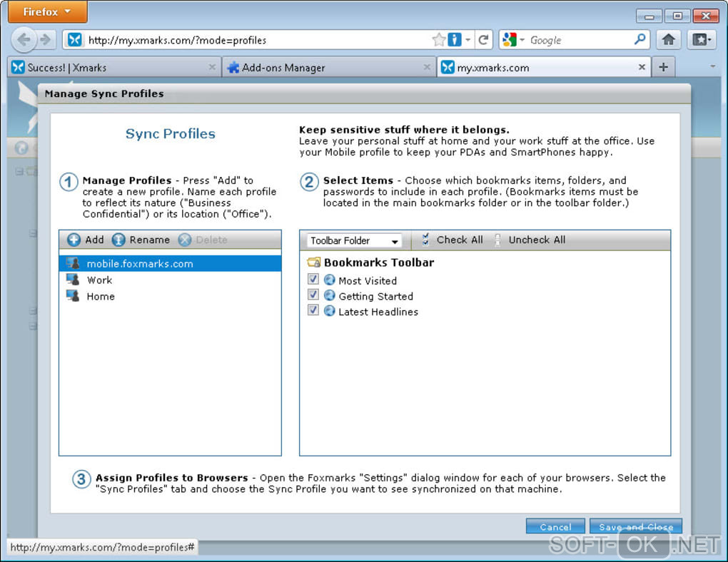This screenshot has width=728, height=562.
Task: Go forward with the Forward arrow button
Action: (x=46, y=40)
